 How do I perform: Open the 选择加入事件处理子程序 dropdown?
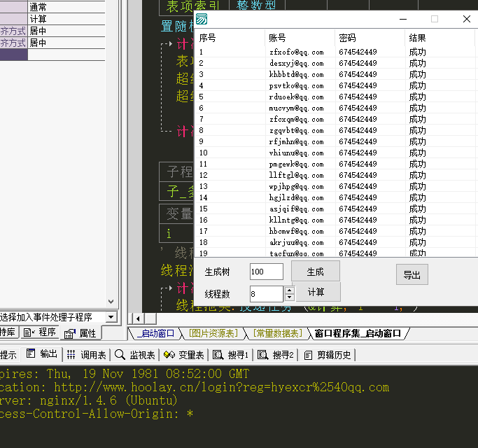111,317
